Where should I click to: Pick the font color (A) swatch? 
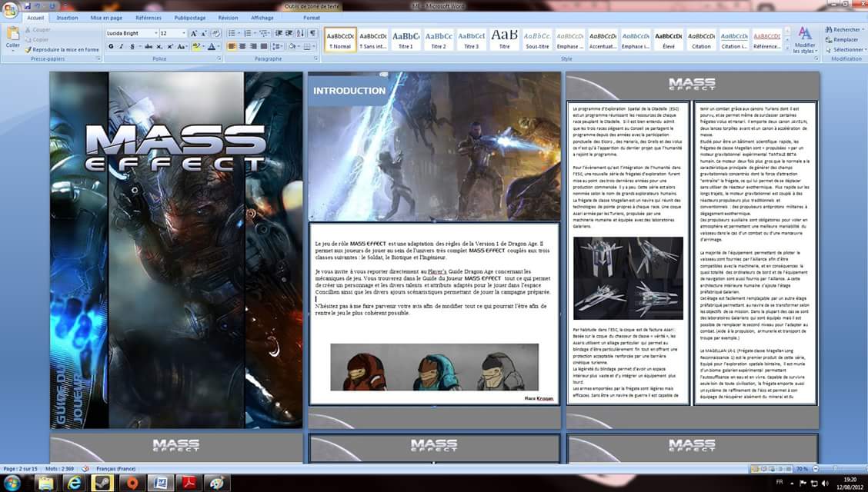coord(212,46)
